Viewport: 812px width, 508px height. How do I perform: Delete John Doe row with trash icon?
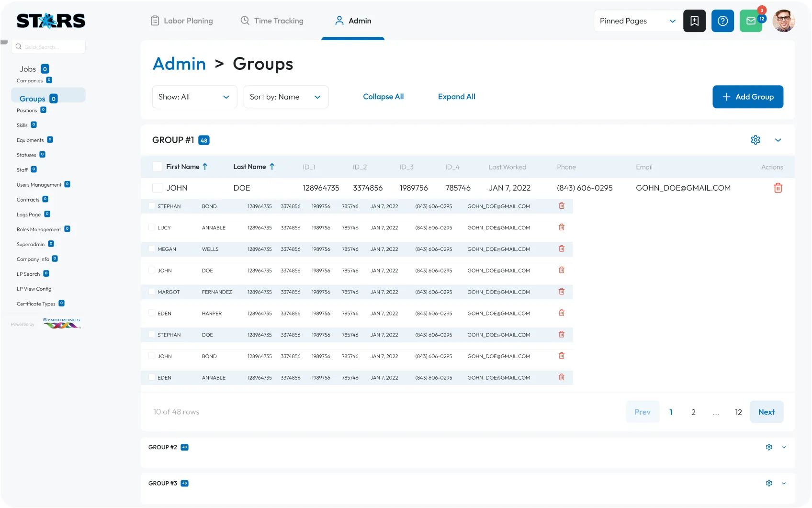778,188
